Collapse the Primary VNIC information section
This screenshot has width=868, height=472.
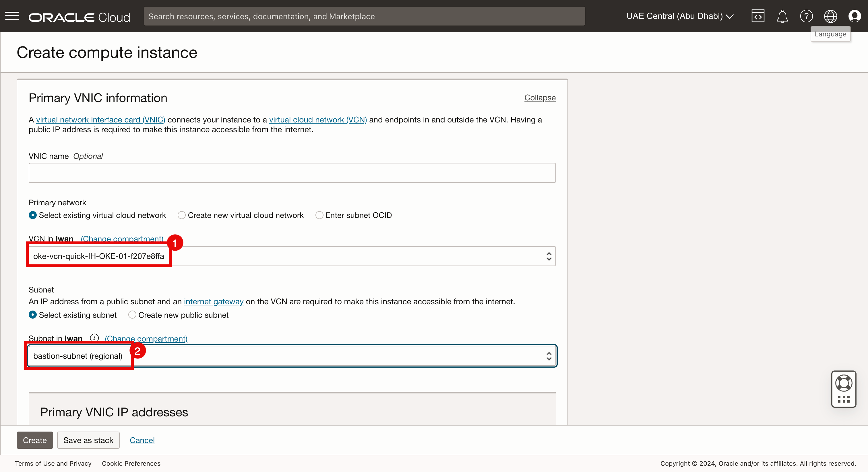pos(539,97)
